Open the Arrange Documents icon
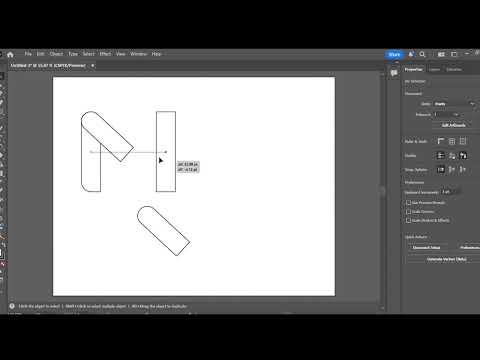This screenshot has height=360, width=480. coord(441,54)
